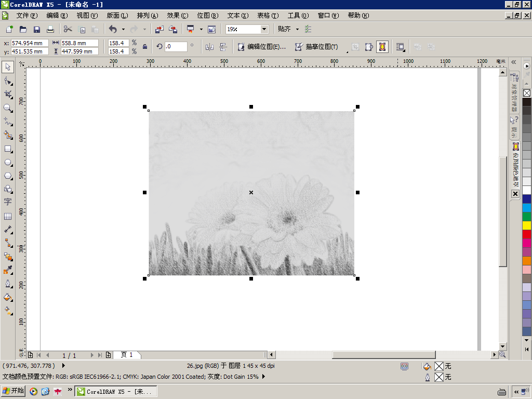Select the Zoom tool in toolbox
The image size is (532, 399).
tap(8, 108)
